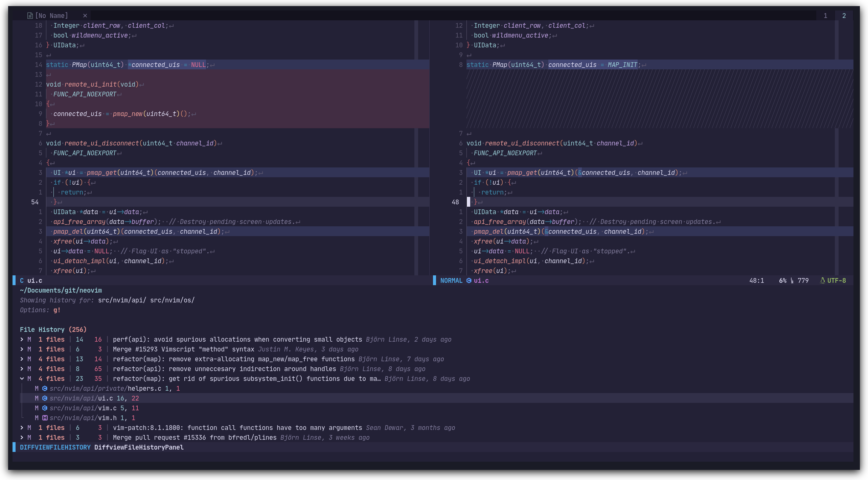Viewport: 868px width, 480px height.
Task: Click 'Björn Linse, 2 days ago' text
Action: [409, 339]
